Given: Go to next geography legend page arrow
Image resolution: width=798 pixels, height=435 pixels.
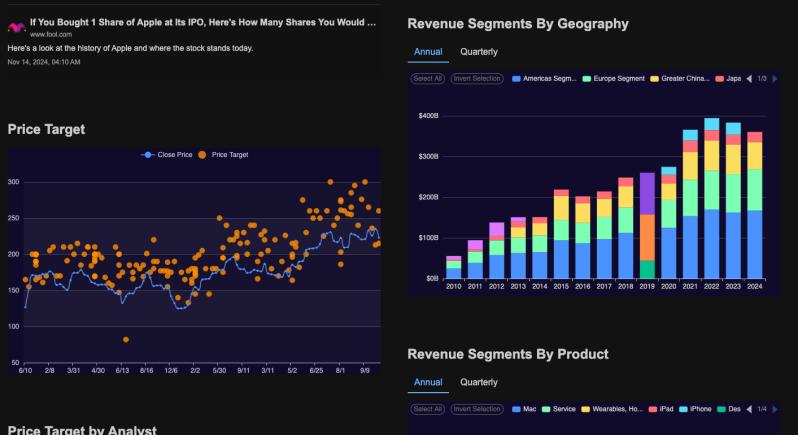Looking at the screenshot, I should click(x=774, y=78).
